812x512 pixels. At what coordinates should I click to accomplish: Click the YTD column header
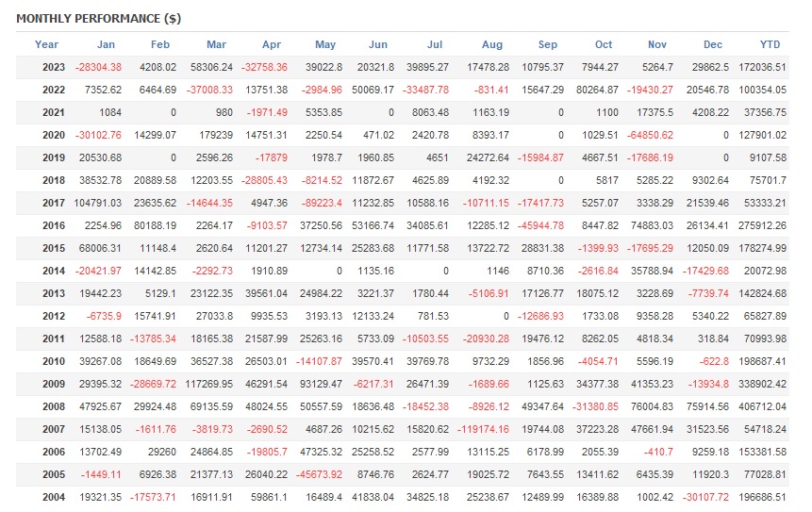tap(770, 44)
